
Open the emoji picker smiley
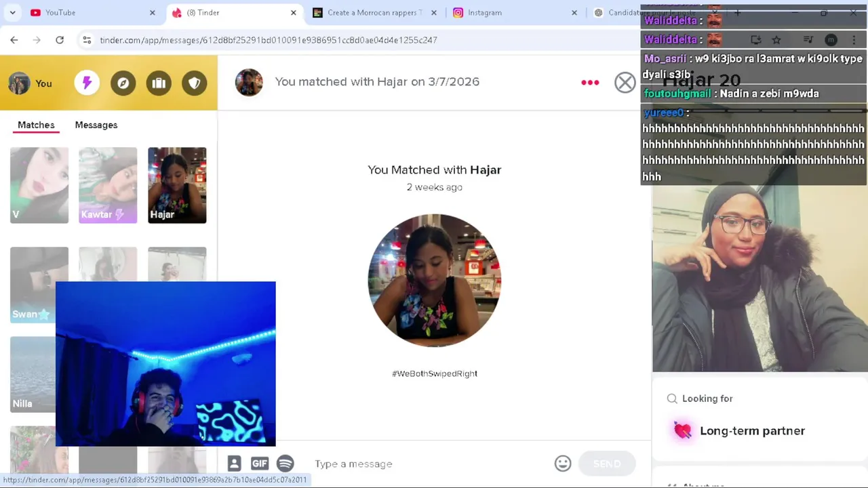[563, 464]
